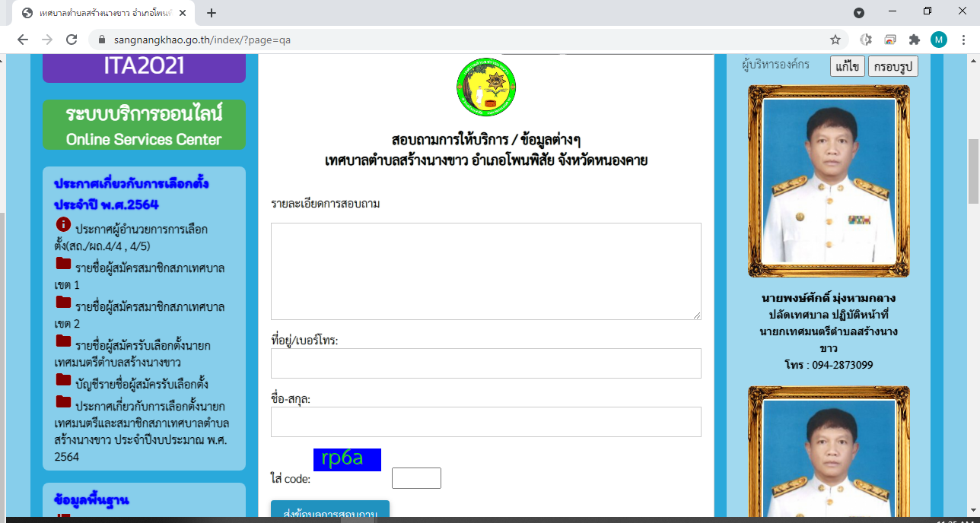980x523 pixels.
Task: Click the second framed portrait photo
Action: point(829,453)
